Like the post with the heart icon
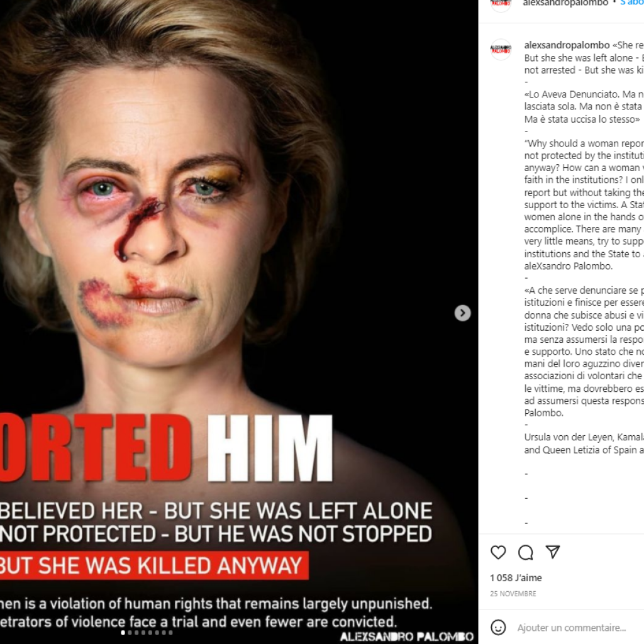This screenshot has height=644, width=644. click(498, 552)
